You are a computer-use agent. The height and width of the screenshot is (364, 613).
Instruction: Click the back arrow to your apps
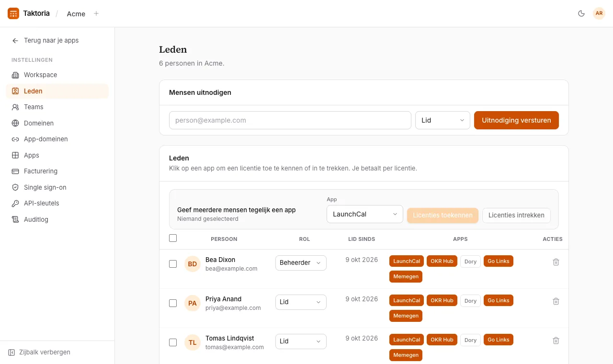click(15, 41)
